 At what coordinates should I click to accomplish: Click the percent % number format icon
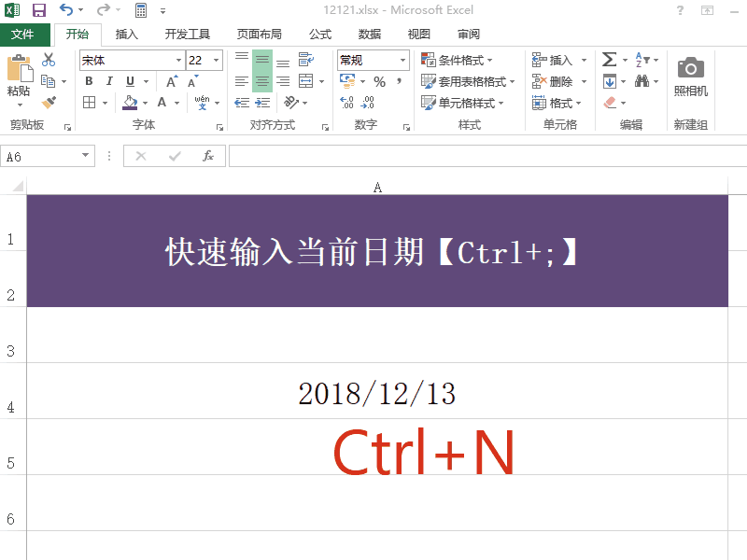tap(378, 82)
